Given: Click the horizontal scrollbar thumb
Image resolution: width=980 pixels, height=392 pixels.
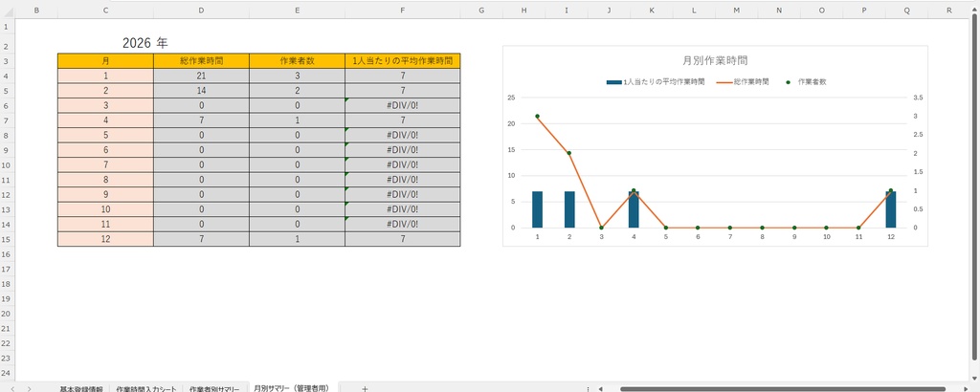Looking at the screenshot, I should coord(783,388).
